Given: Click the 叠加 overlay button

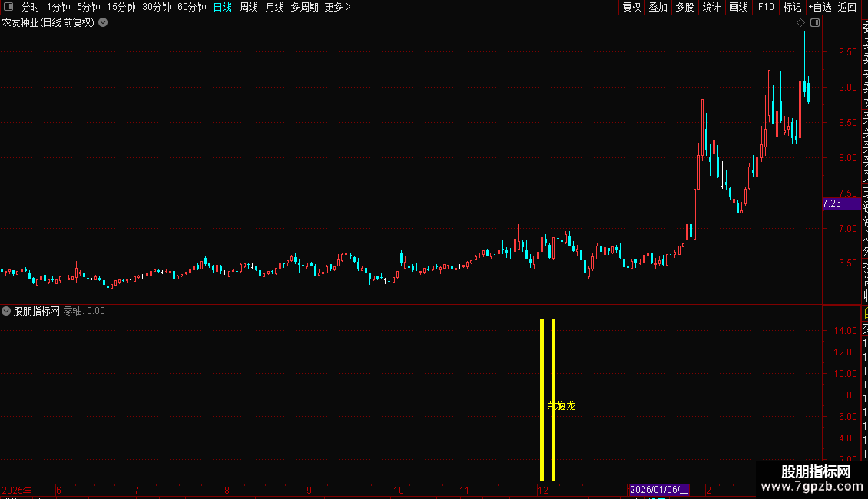Looking at the screenshot, I should (658, 7).
